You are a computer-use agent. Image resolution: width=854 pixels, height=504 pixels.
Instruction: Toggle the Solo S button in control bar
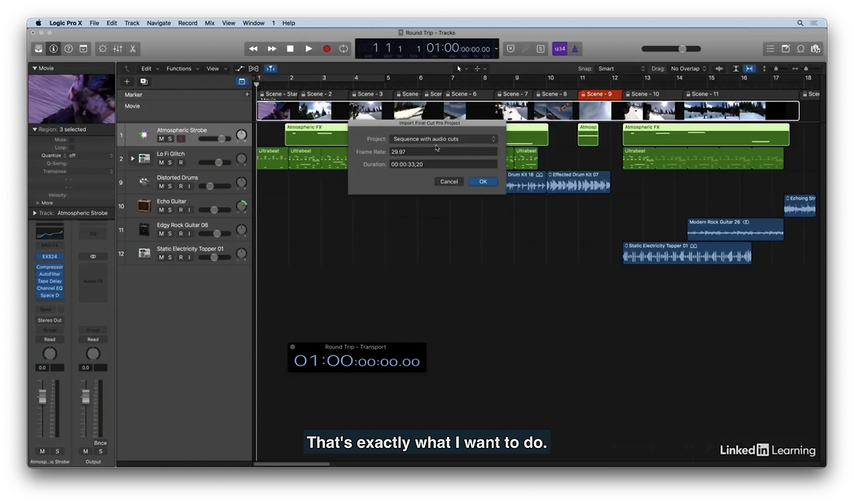(x=540, y=49)
